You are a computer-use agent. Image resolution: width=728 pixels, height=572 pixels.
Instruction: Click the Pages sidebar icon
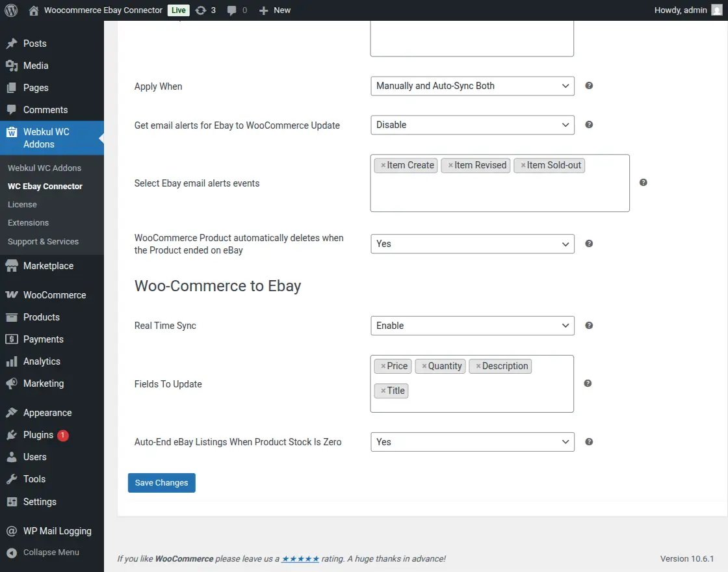tap(12, 88)
